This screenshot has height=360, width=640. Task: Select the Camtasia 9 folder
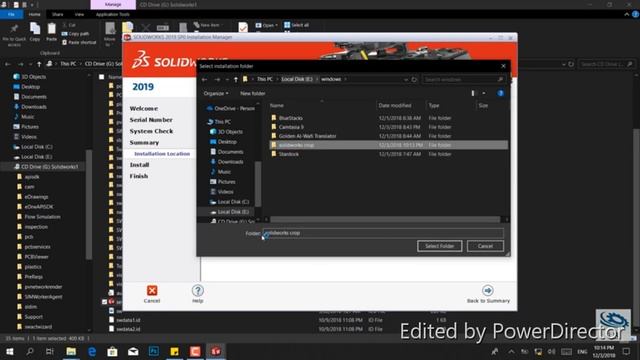(389, 127)
